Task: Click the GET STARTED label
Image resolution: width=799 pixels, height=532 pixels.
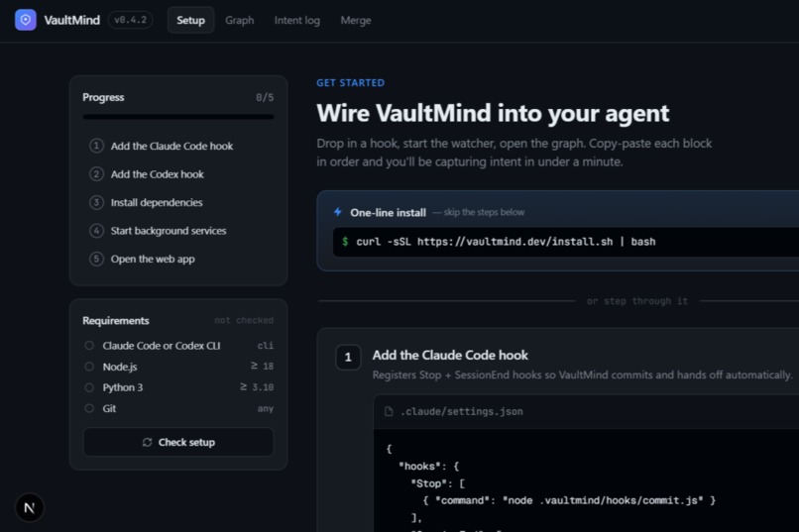Action: point(351,83)
